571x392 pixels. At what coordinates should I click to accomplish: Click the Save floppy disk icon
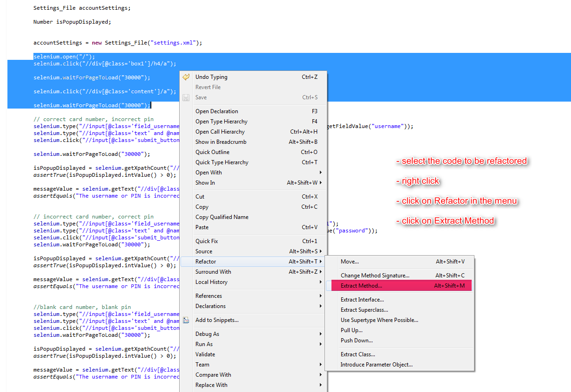point(186,97)
